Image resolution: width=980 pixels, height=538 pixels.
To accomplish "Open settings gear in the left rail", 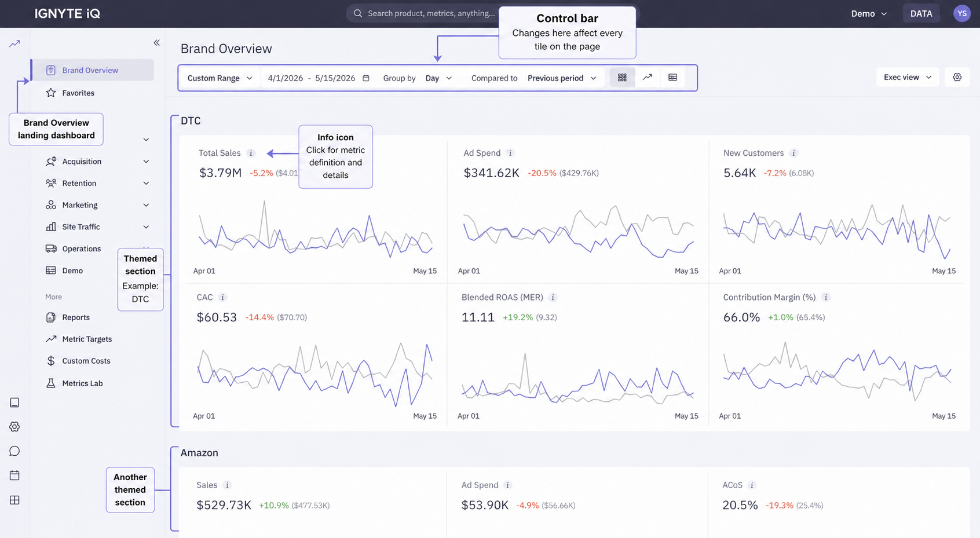I will point(14,427).
